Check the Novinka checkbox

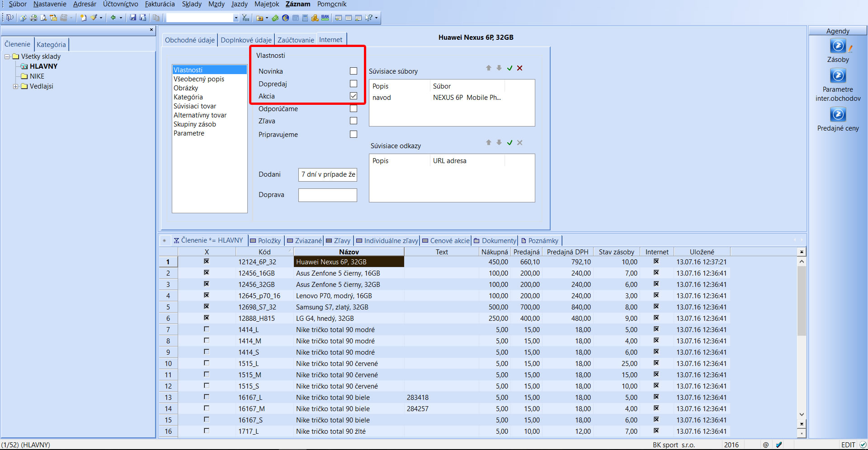click(x=354, y=71)
